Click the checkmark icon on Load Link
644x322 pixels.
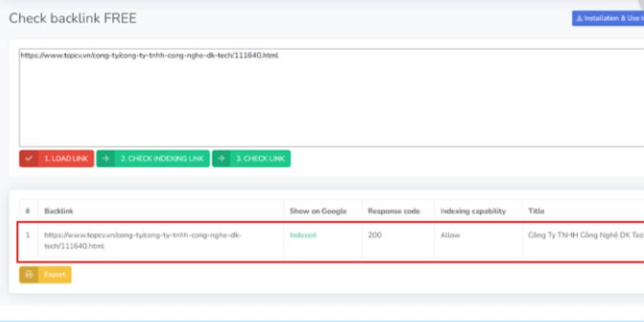coord(29,159)
